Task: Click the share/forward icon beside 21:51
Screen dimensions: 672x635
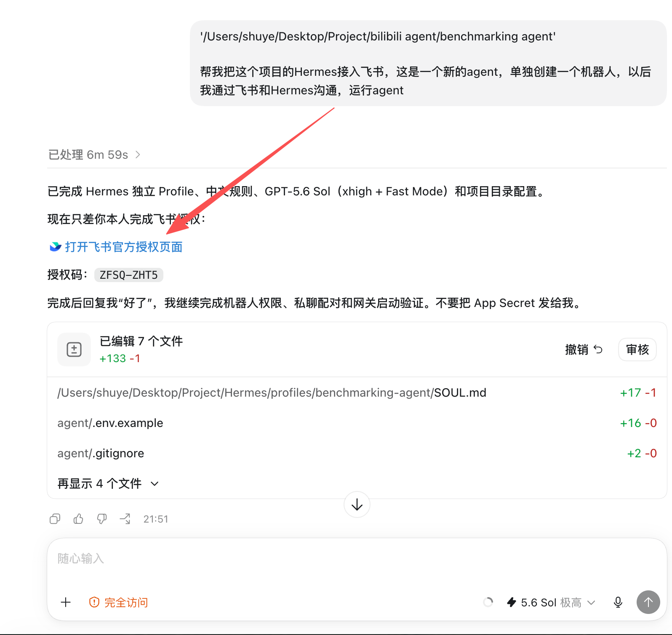Action: pyautogui.click(x=125, y=519)
